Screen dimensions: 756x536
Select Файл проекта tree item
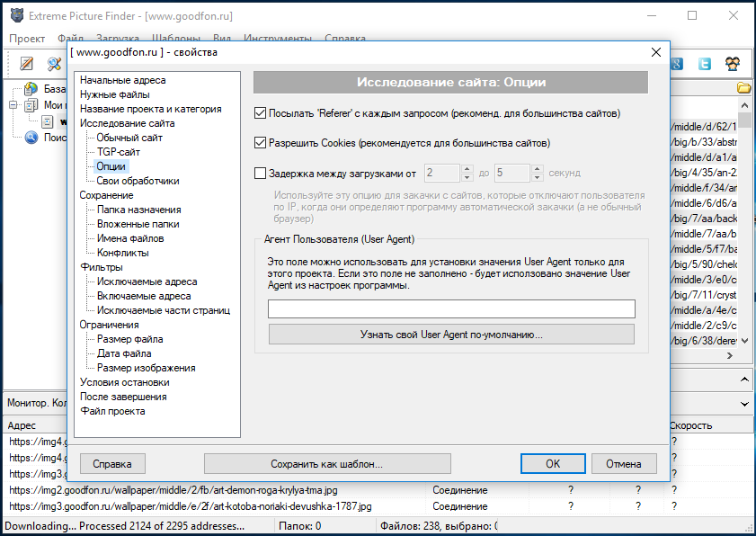point(113,411)
